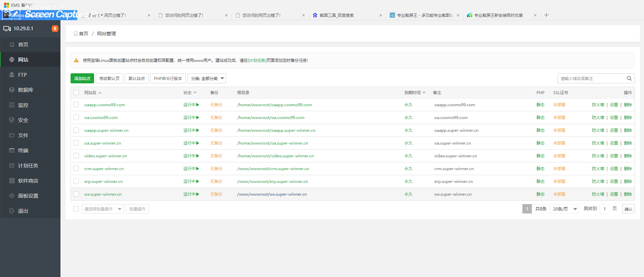Click 删除 for erp.super-winner.cn

[628, 181]
